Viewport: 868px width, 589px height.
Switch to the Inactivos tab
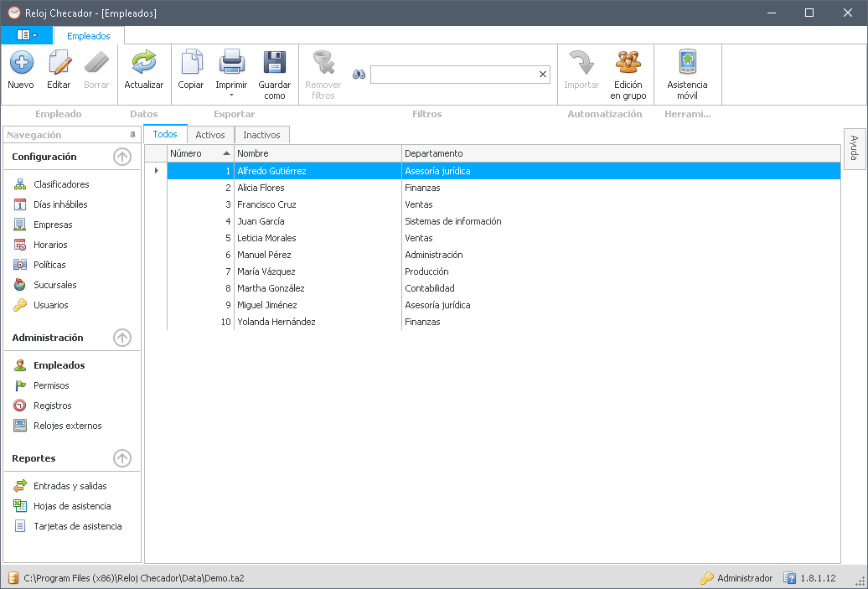coord(261,135)
